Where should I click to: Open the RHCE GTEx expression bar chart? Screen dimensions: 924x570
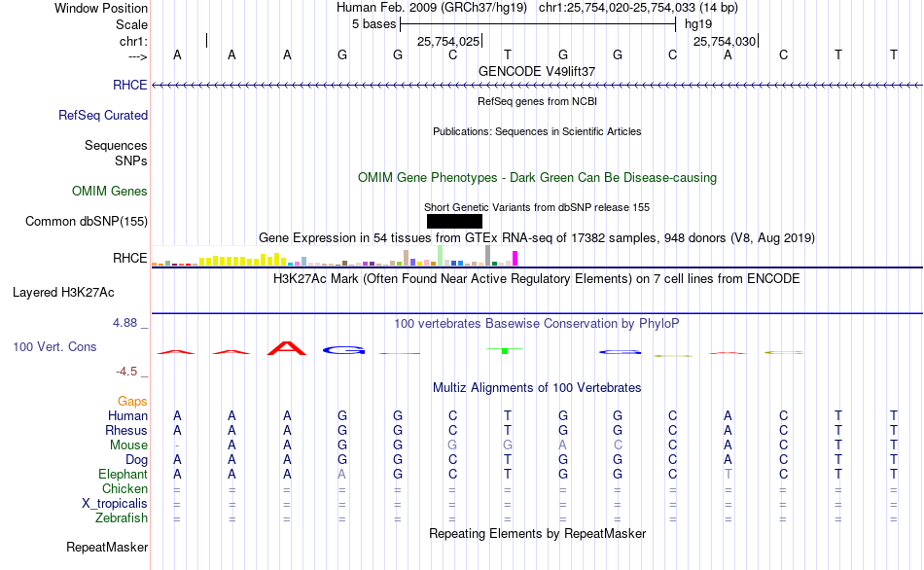coord(335,256)
